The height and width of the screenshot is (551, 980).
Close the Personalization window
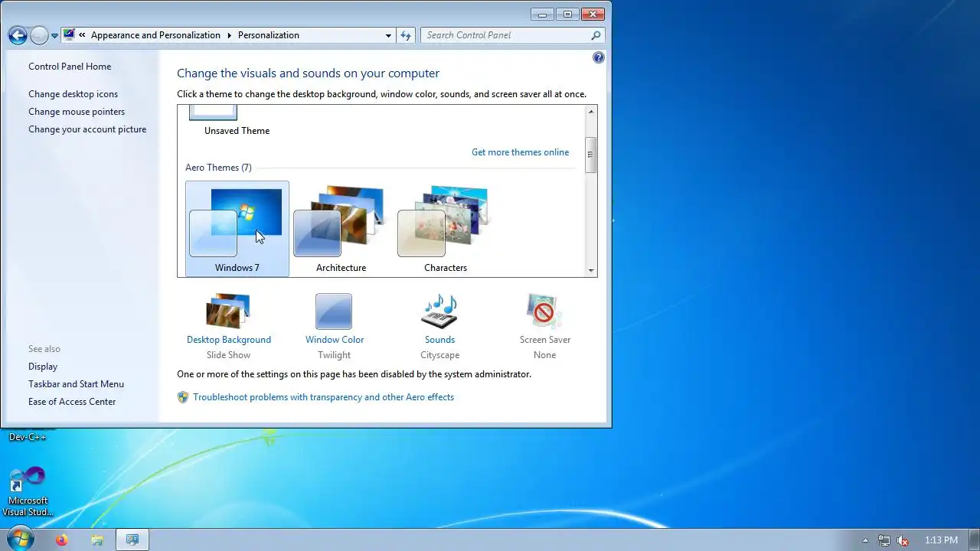coord(593,14)
